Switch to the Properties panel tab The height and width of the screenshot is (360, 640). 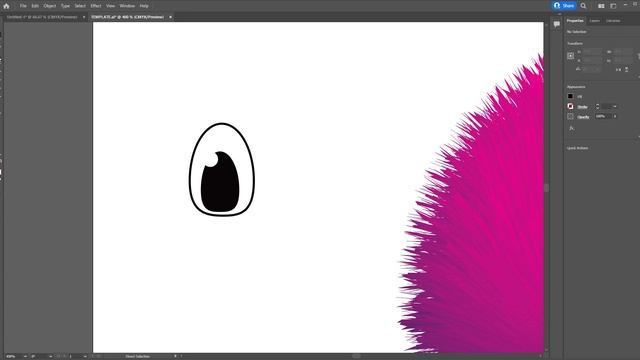[x=575, y=21]
